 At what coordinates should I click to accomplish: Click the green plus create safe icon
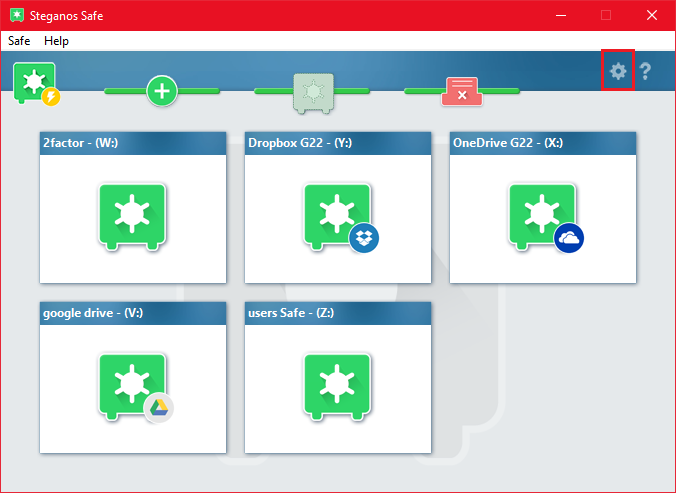coord(162,91)
